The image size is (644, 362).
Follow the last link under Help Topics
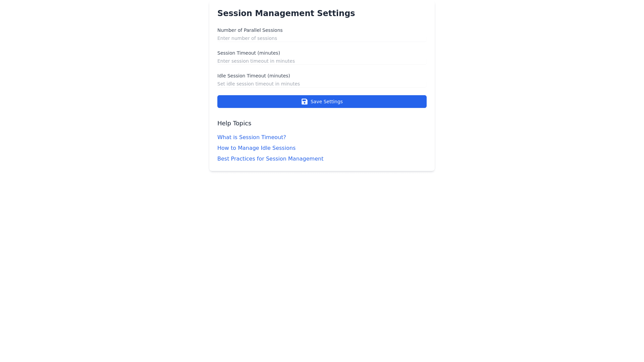(x=270, y=159)
